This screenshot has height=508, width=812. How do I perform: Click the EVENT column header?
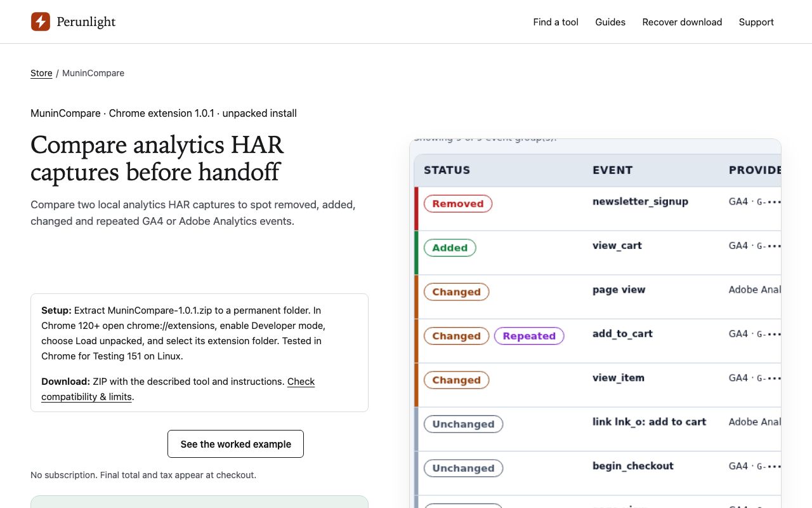612,170
